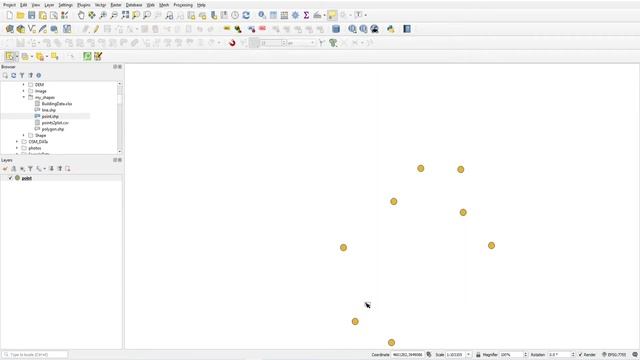Select polygon.shp in the Browser tree

point(52,129)
